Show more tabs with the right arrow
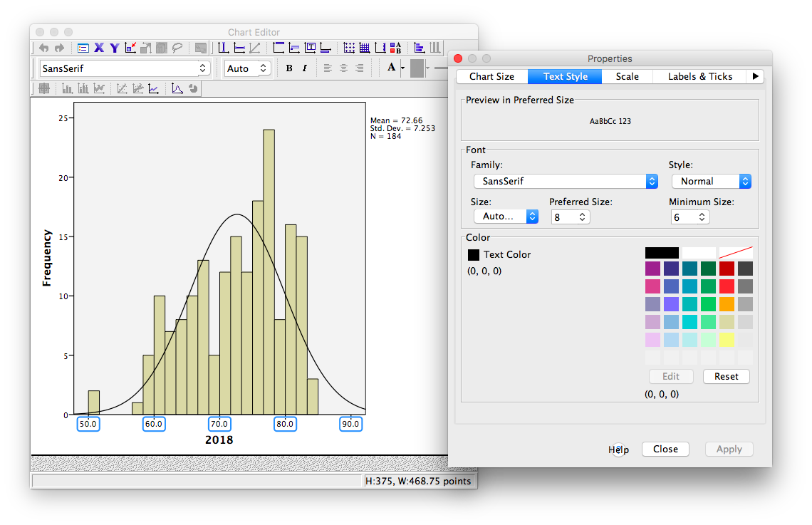Image resolution: width=812 pixels, height=525 pixels. (756, 77)
